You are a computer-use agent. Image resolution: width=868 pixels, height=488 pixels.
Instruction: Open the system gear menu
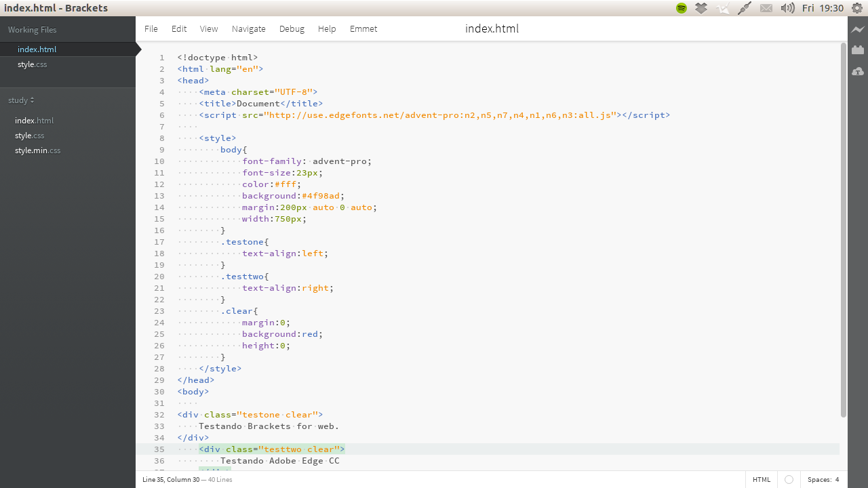(x=857, y=8)
